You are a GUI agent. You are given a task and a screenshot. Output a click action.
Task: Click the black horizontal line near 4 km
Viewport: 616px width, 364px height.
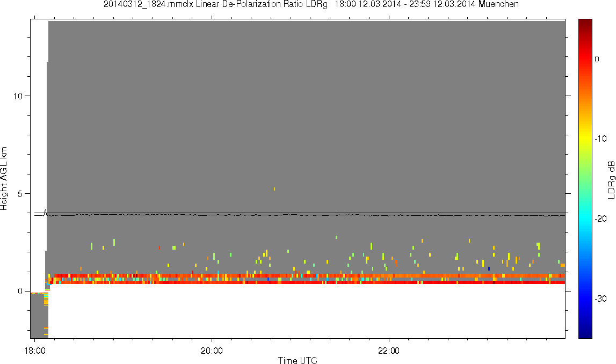[300, 213]
